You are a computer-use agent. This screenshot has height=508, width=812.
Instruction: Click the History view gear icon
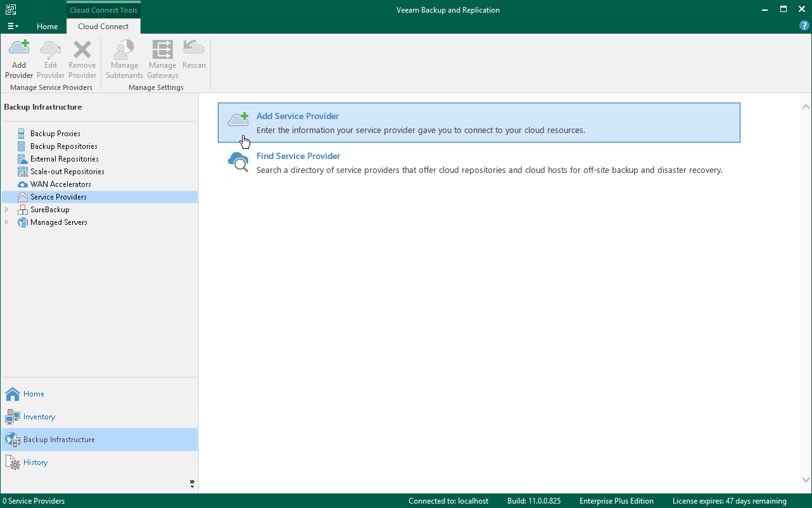click(13, 462)
